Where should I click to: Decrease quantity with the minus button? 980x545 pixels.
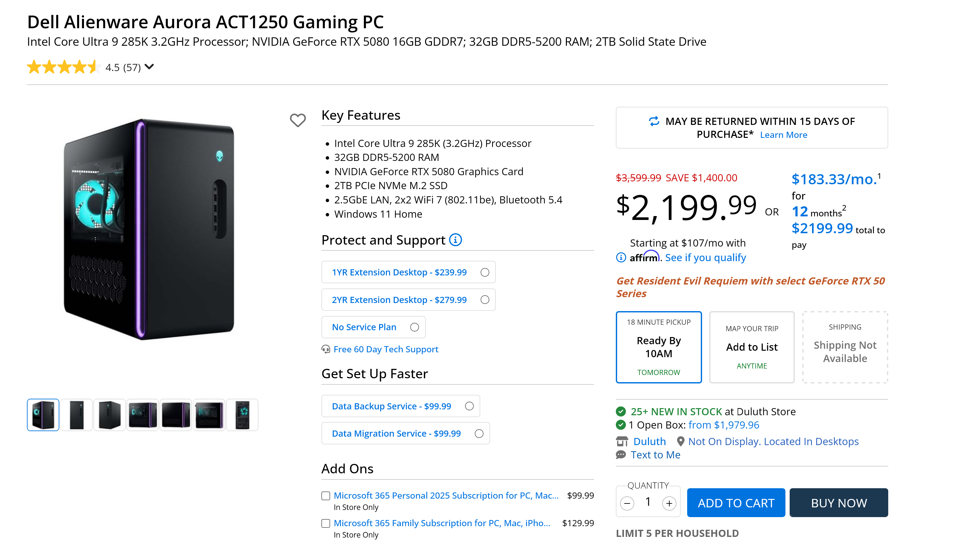pyautogui.click(x=627, y=503)
